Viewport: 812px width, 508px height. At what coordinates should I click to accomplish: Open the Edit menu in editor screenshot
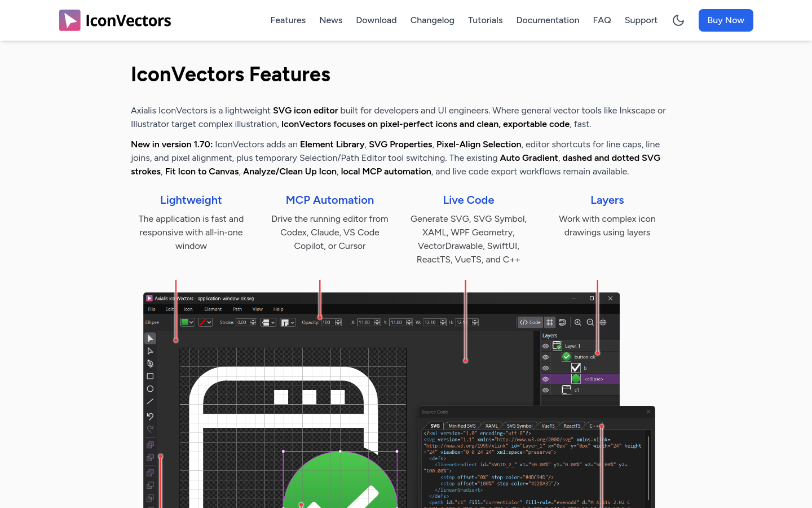click(169, 309)
